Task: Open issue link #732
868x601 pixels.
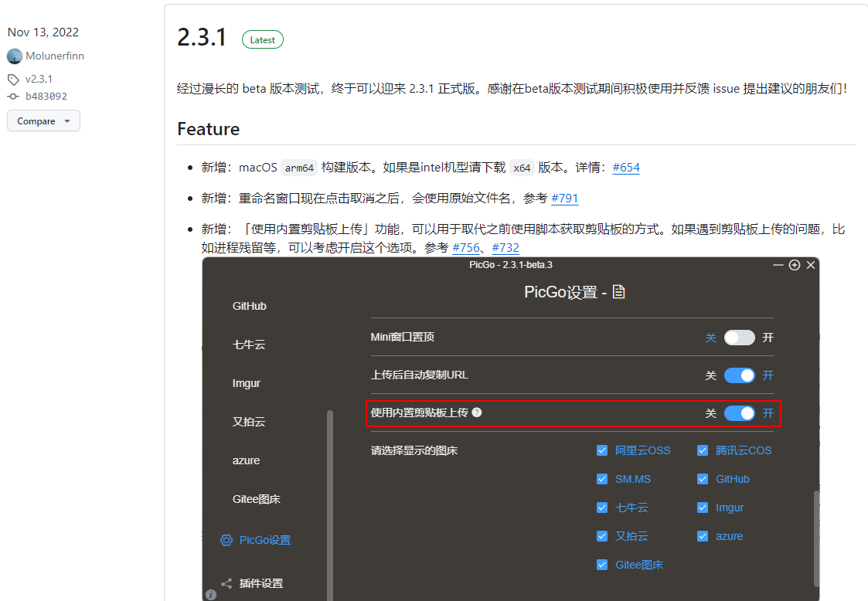Action: coord(505,247)
